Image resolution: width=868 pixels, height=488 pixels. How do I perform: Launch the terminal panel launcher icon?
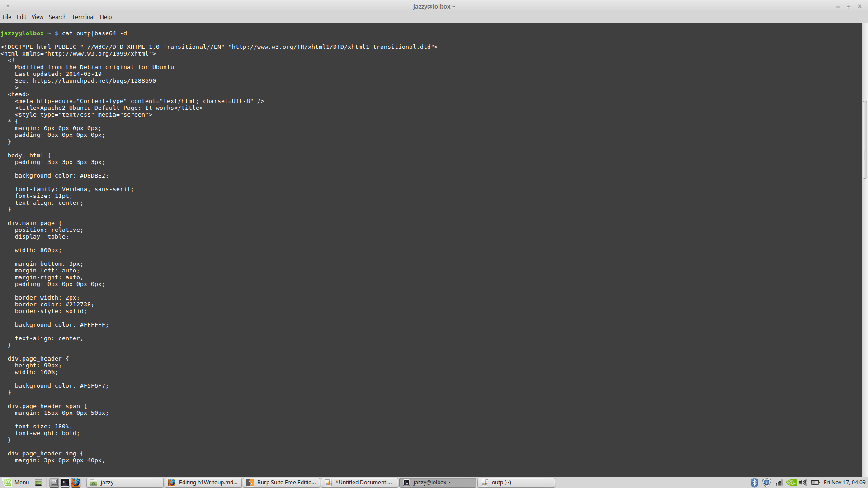coord(65,483)
